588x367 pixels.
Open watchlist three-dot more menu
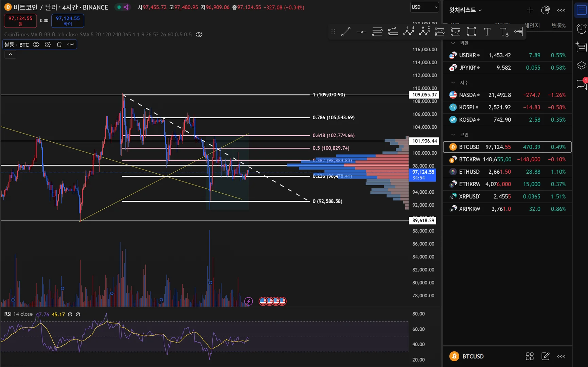562,10
